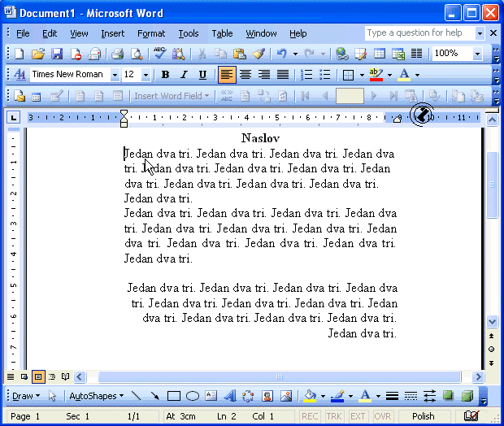Viewport: 504px width, 426px height.
Task: Toggle Align Right paragraph alignment
Action: 264,75
